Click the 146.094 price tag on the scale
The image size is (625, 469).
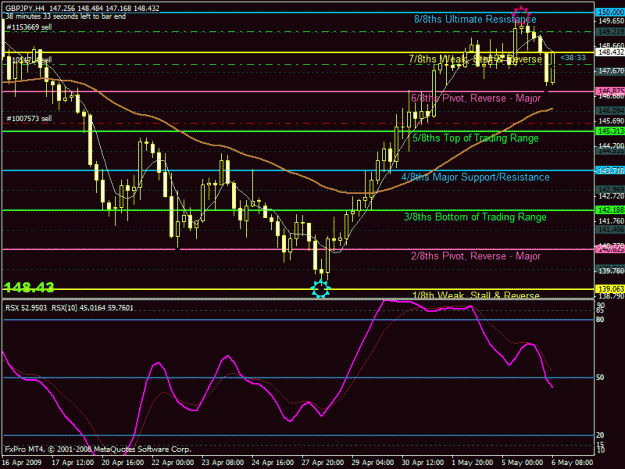pos(610,110)
